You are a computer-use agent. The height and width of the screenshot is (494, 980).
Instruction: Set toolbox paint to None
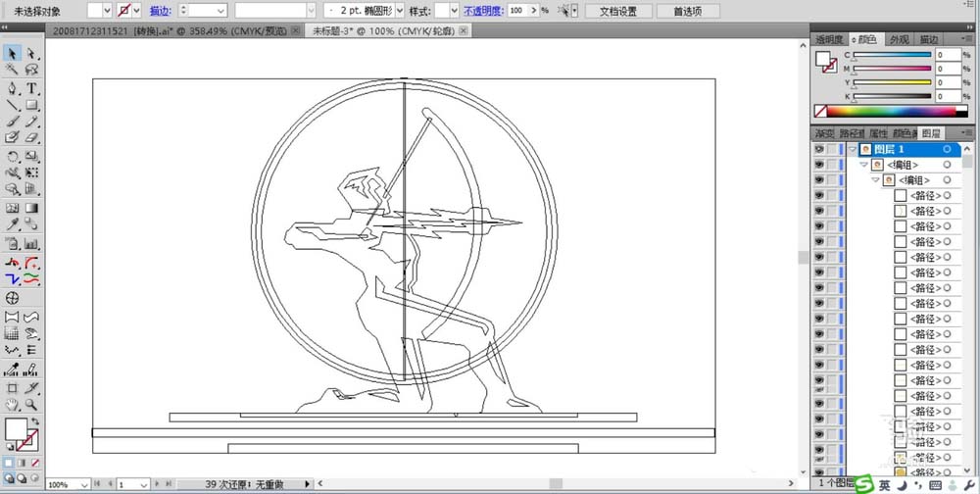pyautogui.click(x=35, y=463)
